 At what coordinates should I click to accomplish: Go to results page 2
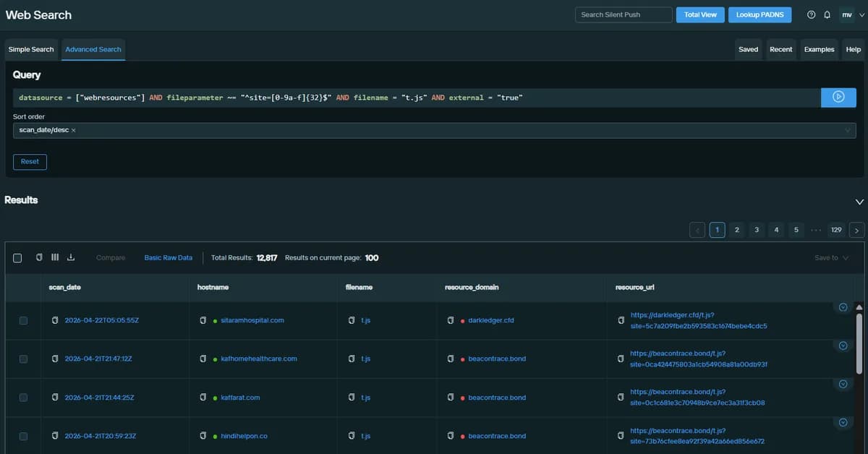737,230
